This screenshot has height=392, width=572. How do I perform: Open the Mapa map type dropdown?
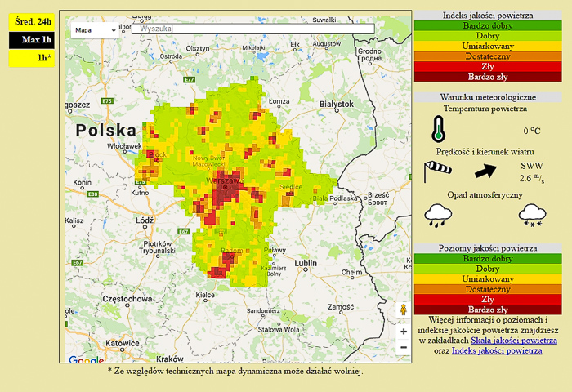[x=96, y=30]
